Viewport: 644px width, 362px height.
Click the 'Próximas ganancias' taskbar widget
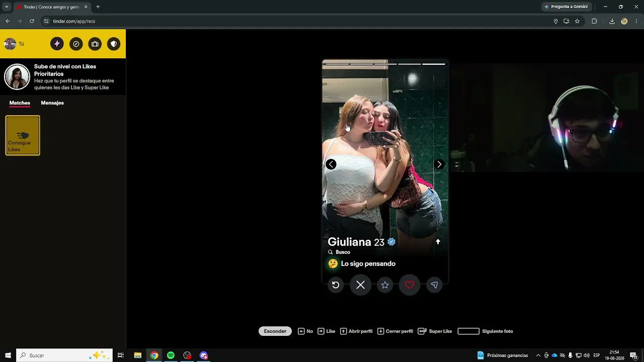point(503,355)
